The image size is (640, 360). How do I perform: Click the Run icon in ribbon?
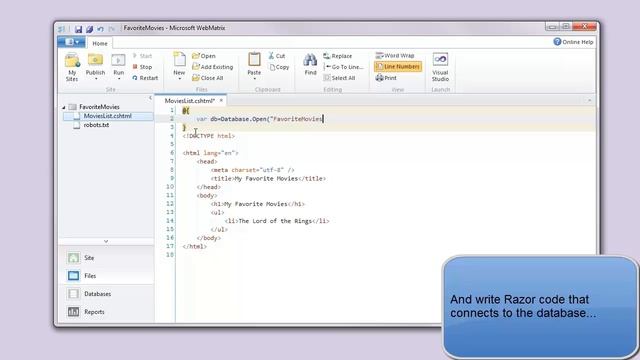pos(118,61)
